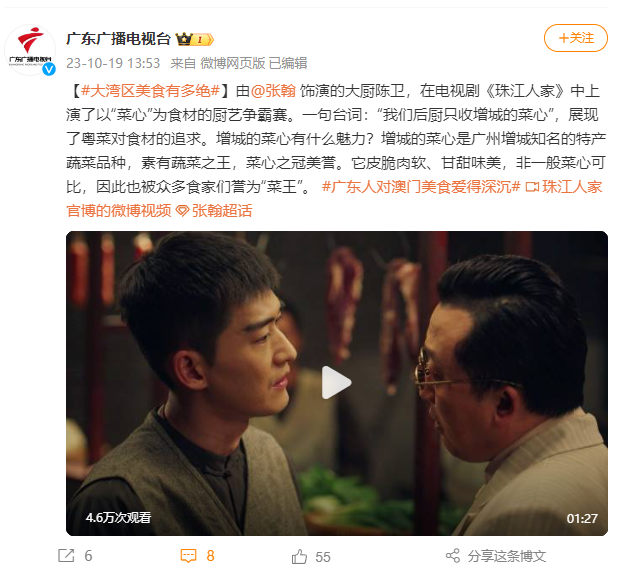This screenshot has width=626, height=569.
Task: Like the post via thumbs-up icon
Action: point(299,556)
